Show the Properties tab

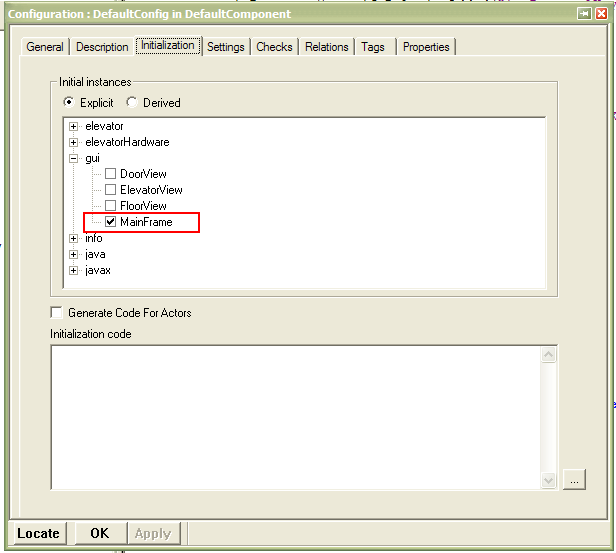pos(426,47)
